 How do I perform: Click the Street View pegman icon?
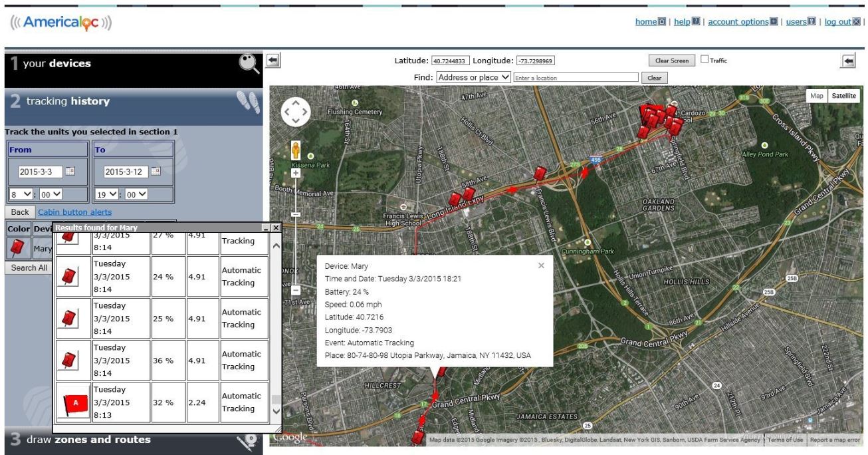click(295, 151)
